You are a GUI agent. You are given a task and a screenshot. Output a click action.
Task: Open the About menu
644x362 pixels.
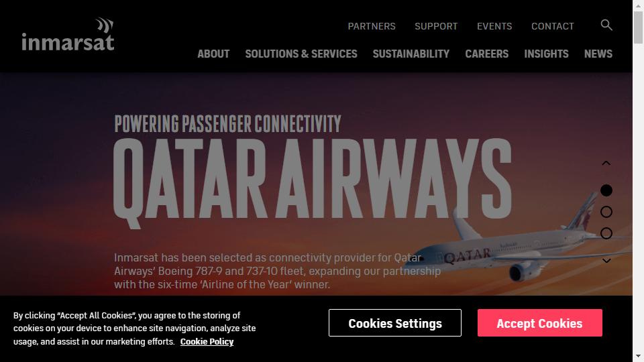tap(213, 54)
